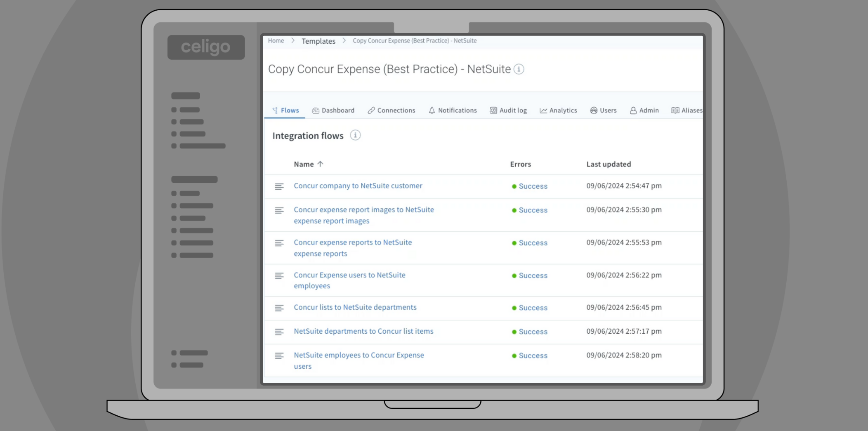Open the Connections tab

point(392,110)
